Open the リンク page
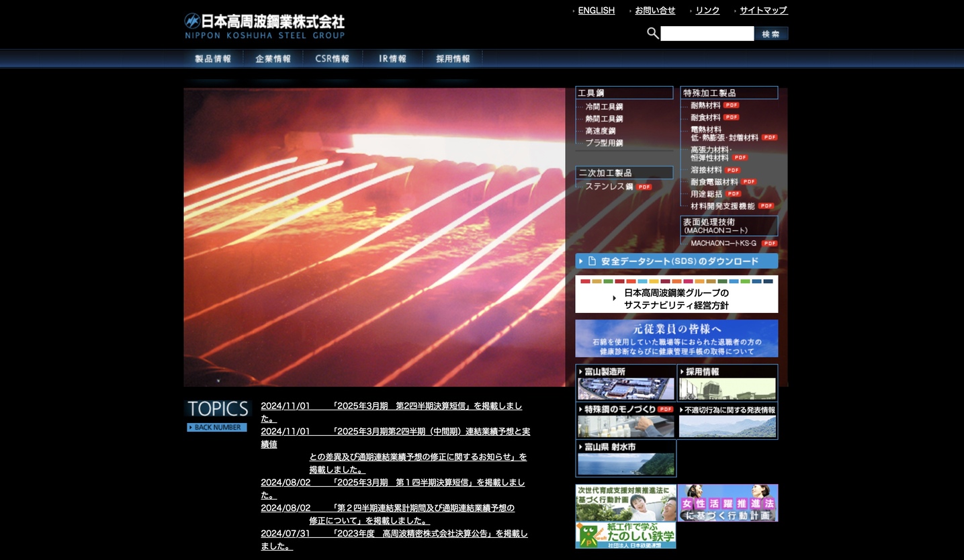 707,11
